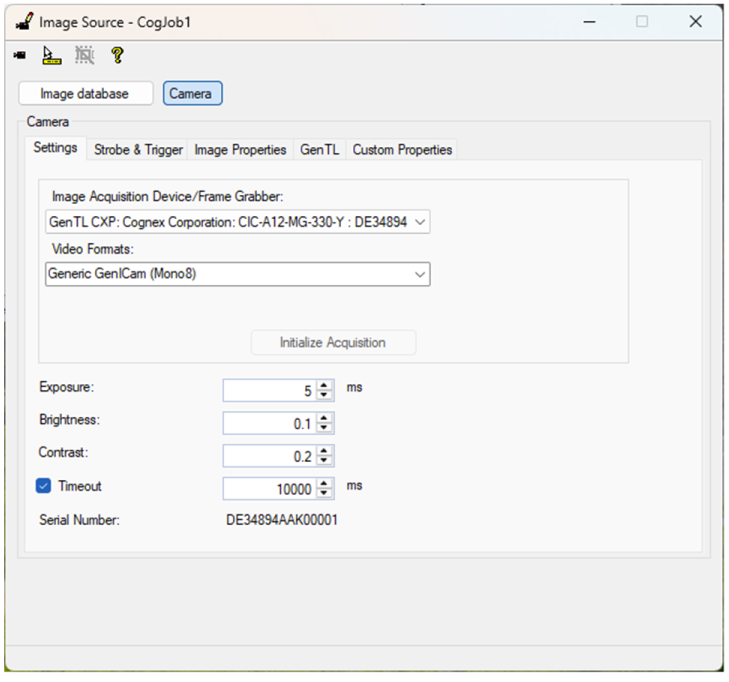Increase Contrast with the up arrow
Viewport: 729px width, 682px height.
[x=324, y=451]
